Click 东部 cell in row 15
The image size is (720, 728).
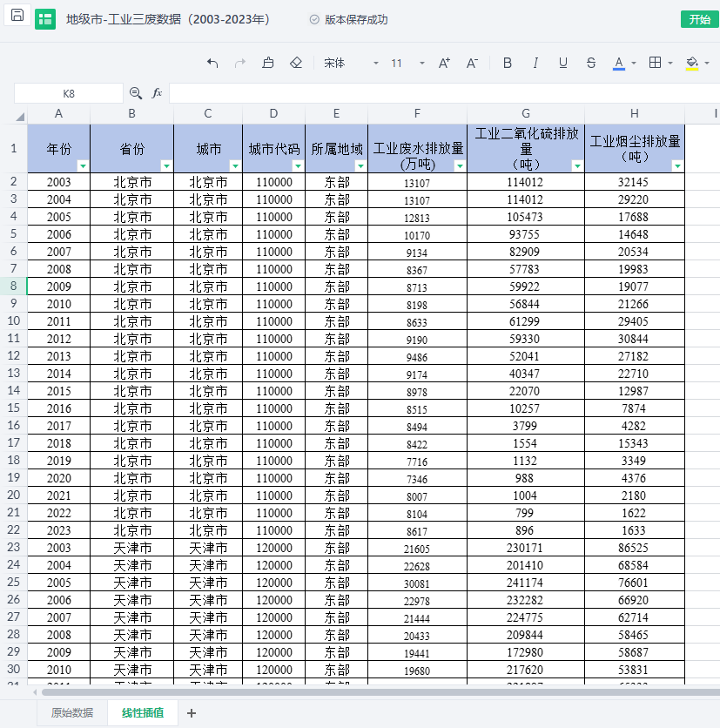(x=336, y=408)
